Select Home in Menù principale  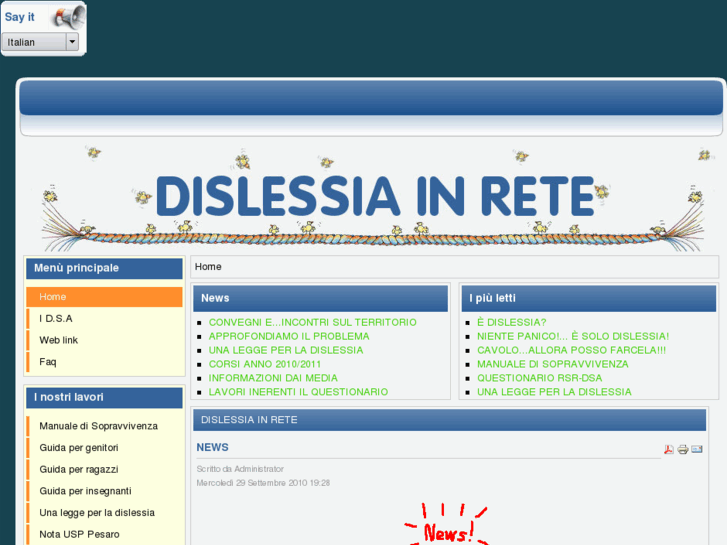coord(104,297)
